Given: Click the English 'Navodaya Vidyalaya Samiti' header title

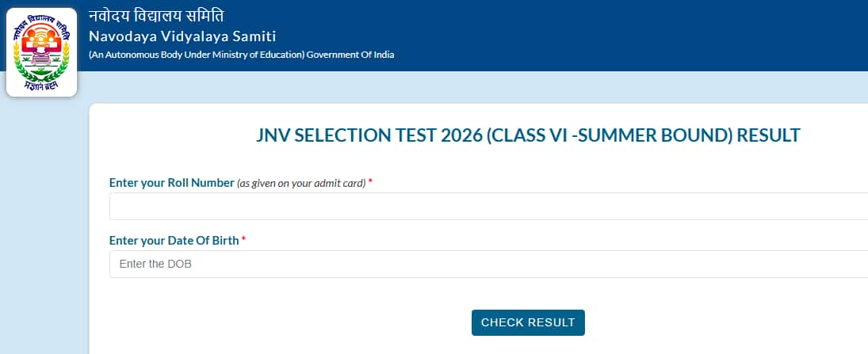Looking at the screenshot, I should tap(182, 36).
